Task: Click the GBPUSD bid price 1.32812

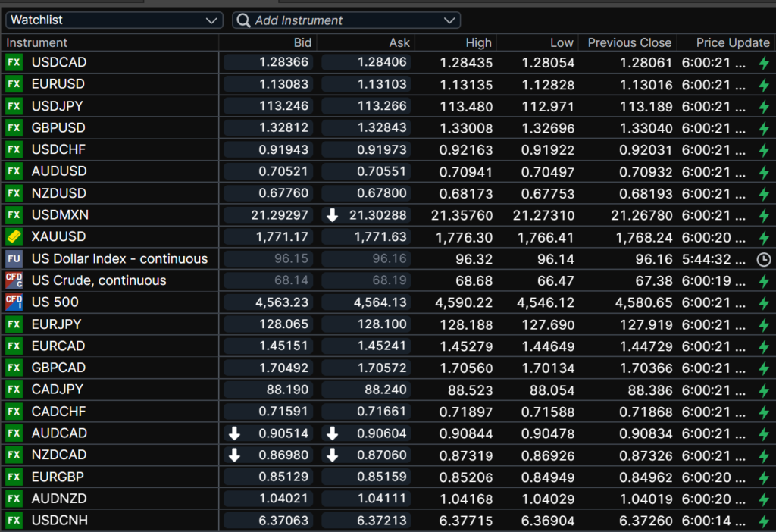Action: (x=282, y=128)
